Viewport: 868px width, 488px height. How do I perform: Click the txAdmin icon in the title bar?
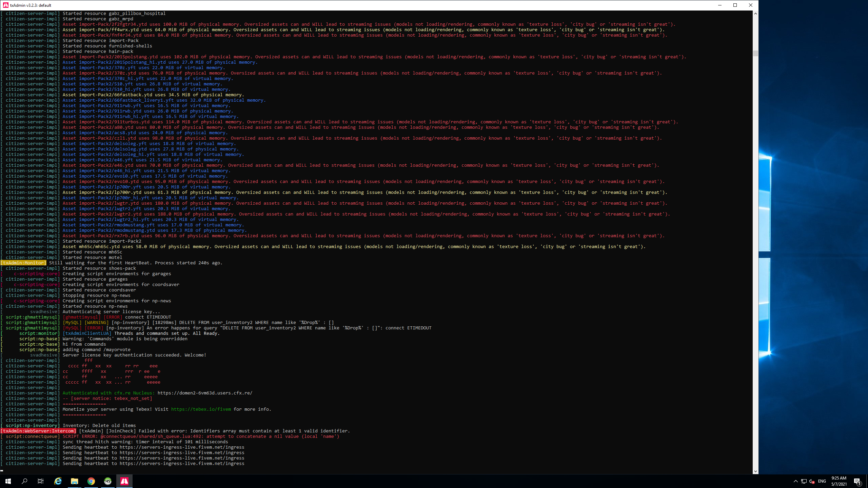pos(5,5)
